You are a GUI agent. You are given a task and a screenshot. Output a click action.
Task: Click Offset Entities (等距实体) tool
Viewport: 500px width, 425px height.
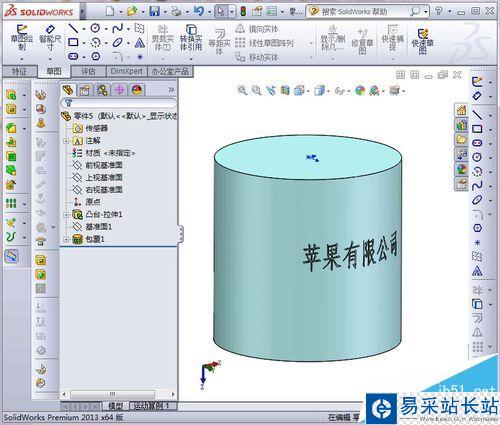[219, 41]
